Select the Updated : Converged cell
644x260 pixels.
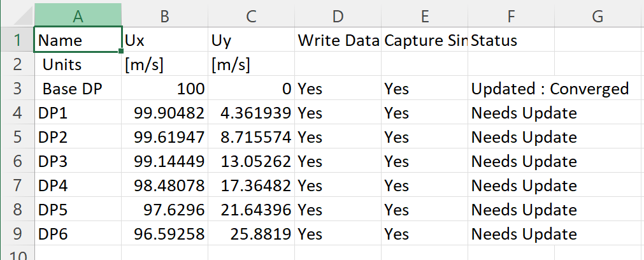549,89
